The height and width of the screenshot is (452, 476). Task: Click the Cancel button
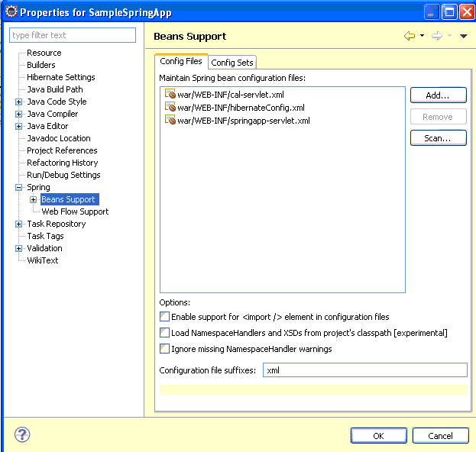[441, 436]
